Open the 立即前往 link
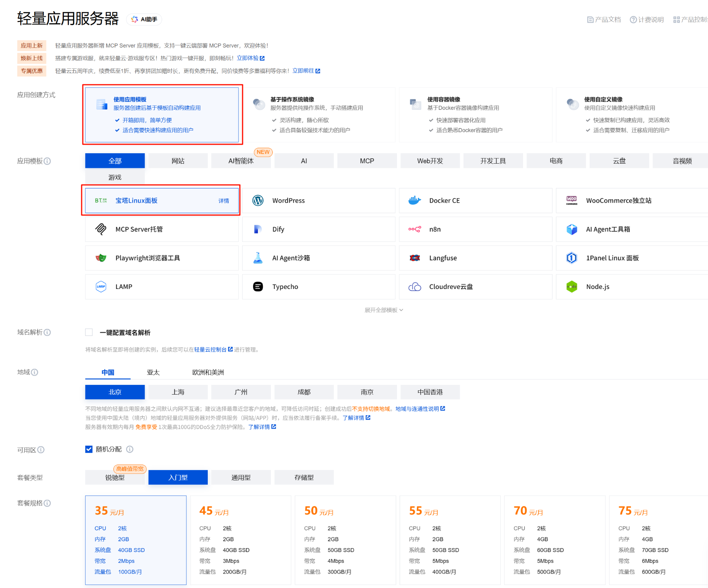 point(306,71)
